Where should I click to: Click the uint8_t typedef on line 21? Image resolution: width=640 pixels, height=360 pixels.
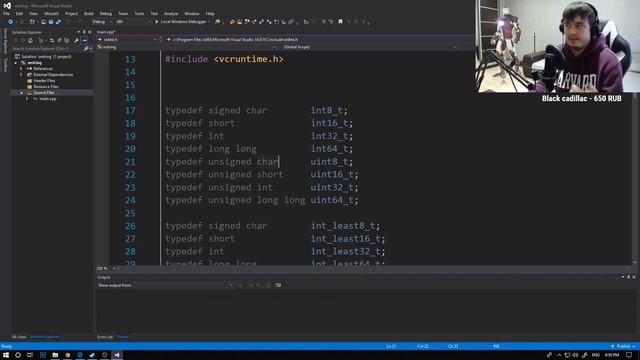point(331,162)
